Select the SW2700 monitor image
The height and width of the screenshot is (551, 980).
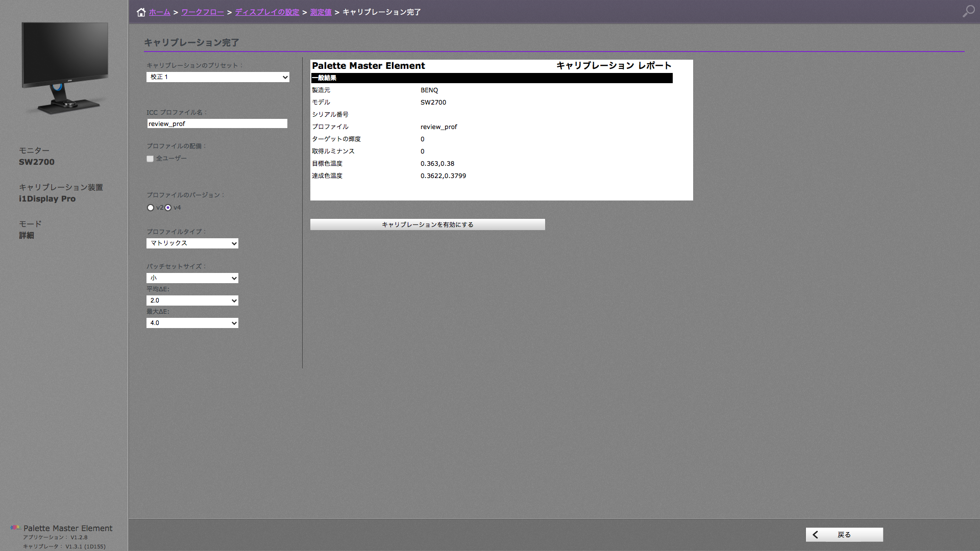(x=65, y=68)
